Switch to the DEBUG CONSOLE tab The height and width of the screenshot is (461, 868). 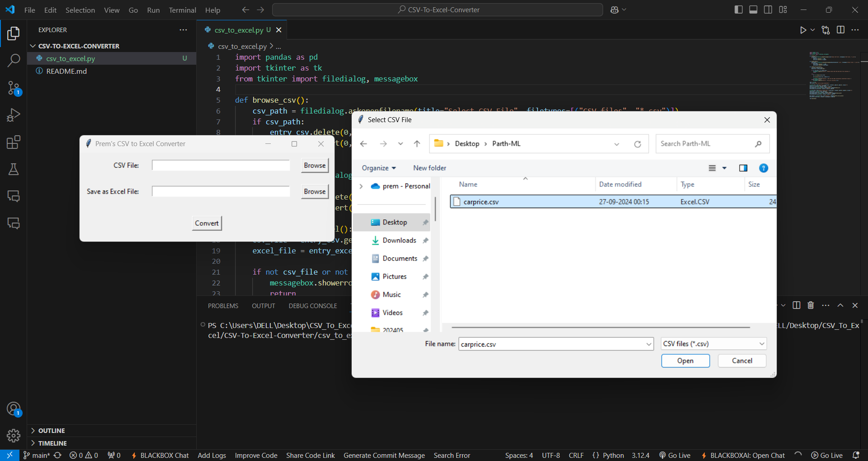[313, 306]
